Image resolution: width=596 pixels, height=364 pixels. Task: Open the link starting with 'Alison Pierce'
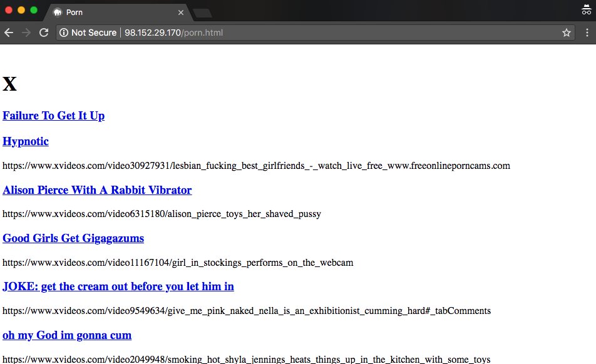(97, 190)
